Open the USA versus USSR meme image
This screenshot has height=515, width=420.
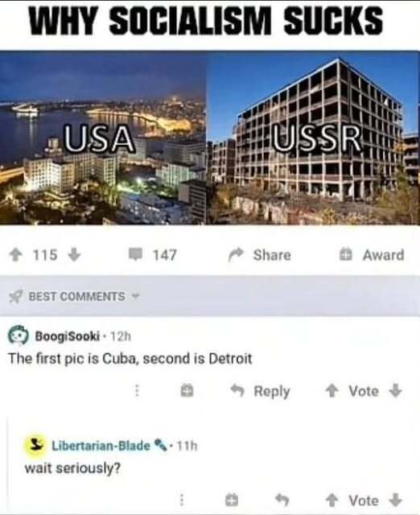pyautogui.click(x=210, y=138)
